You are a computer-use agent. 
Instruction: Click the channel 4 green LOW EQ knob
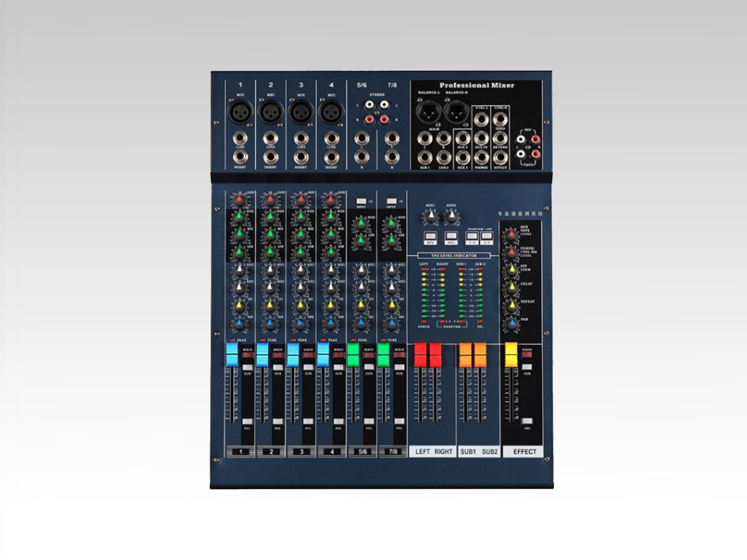click(x=331, y=252)
